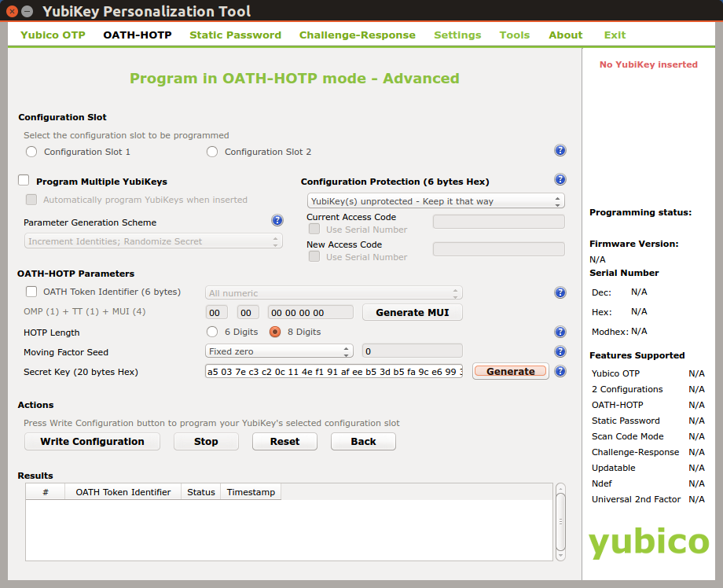723x588 pixels.
Task: Open help for Secret Key field
Action: [x=560, y=371]
